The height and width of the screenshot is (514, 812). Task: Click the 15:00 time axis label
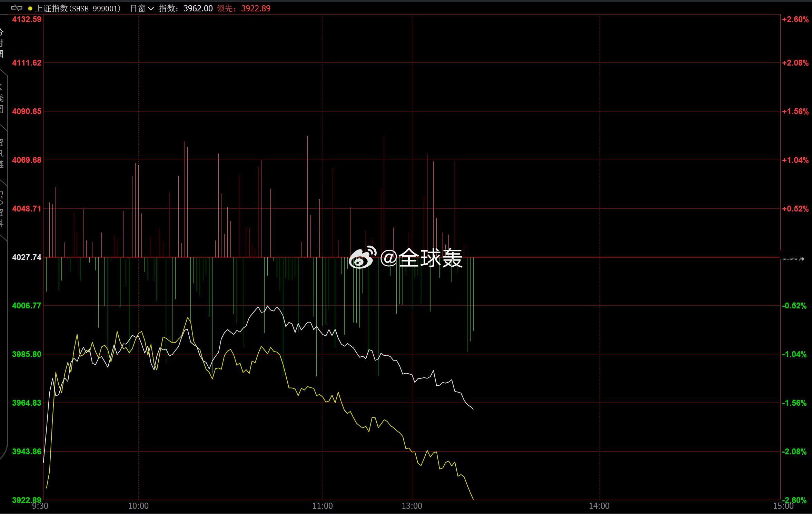(783, 506)
